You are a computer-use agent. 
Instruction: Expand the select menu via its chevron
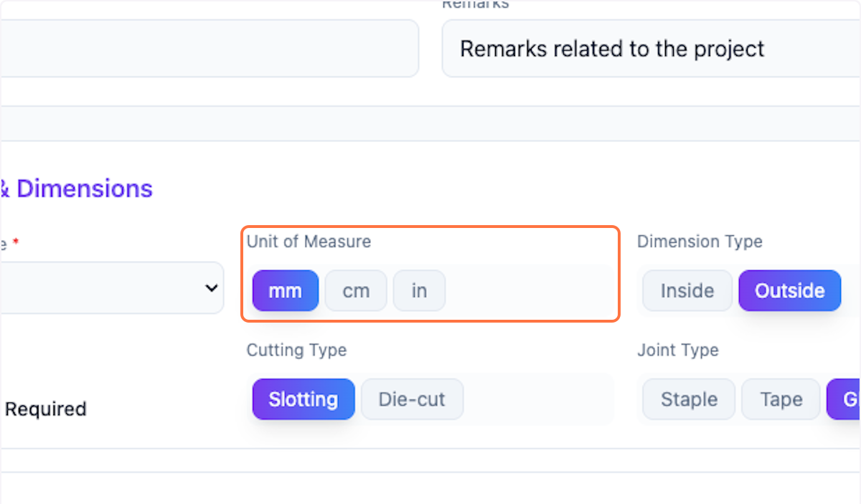(211, 287)
